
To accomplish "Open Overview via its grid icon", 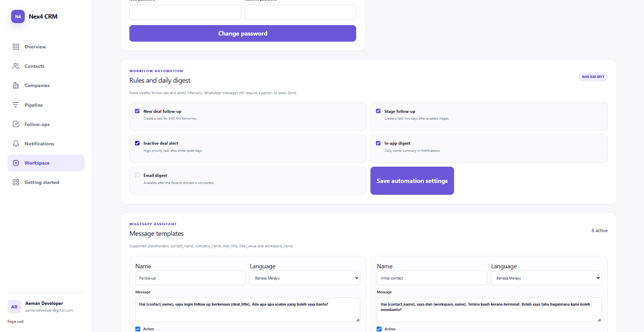I will [16, 47].
